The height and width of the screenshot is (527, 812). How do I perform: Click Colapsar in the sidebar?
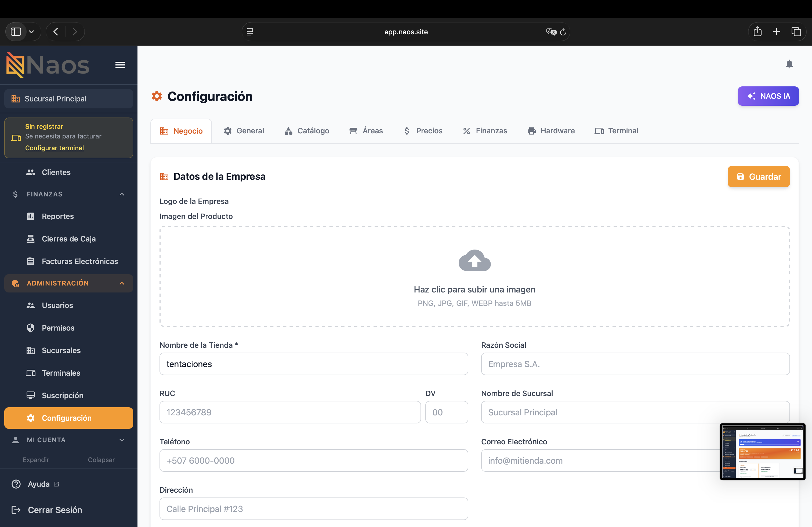[x=101, y=459]
